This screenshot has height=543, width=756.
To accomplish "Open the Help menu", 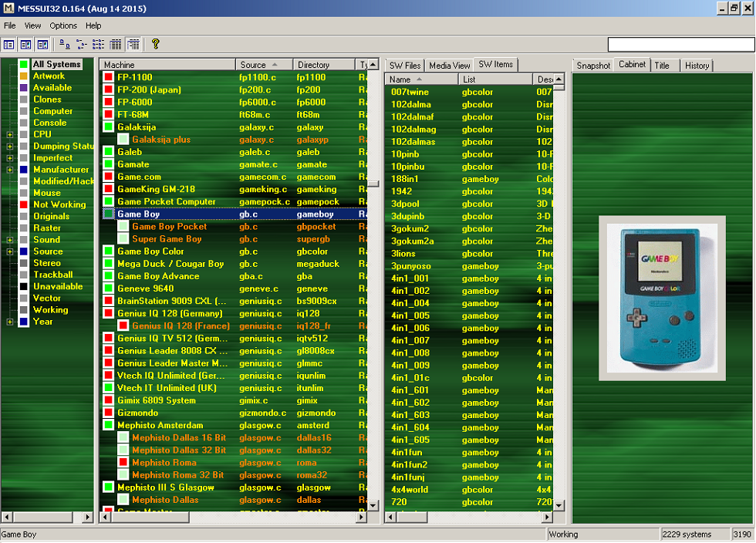I will [x=93, y=25].
